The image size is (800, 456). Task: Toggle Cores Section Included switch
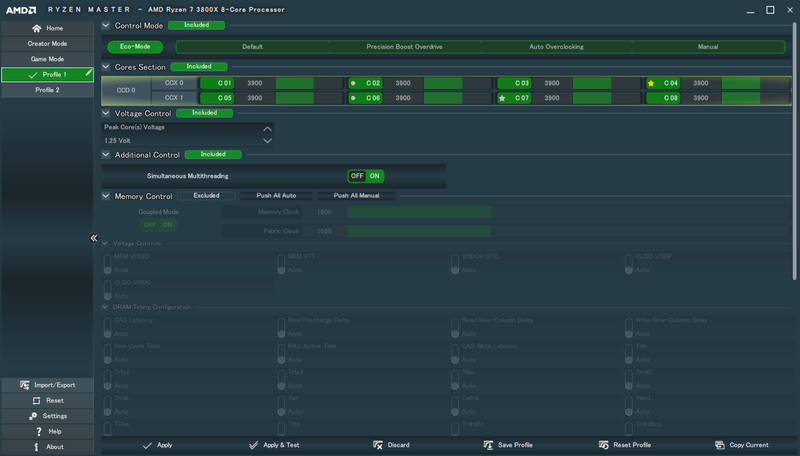(199, 66)
